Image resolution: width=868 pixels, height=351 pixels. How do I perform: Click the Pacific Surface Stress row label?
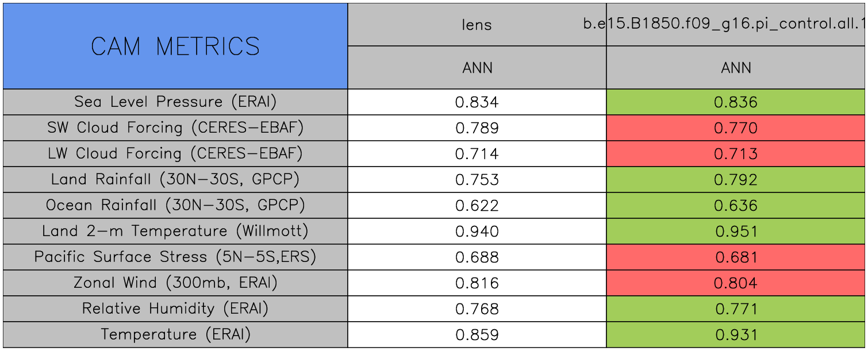(x=175, y=257)
